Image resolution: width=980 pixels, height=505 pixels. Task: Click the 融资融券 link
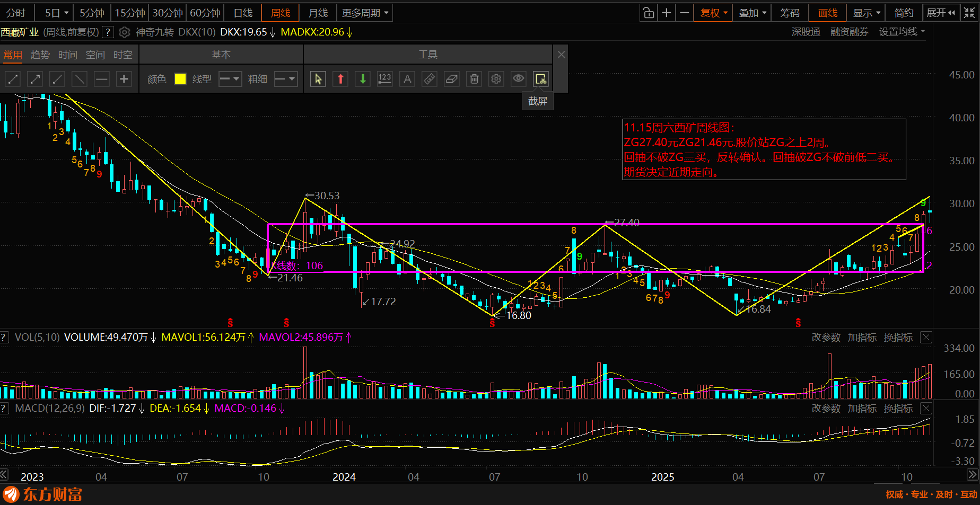tap(849, 32)
